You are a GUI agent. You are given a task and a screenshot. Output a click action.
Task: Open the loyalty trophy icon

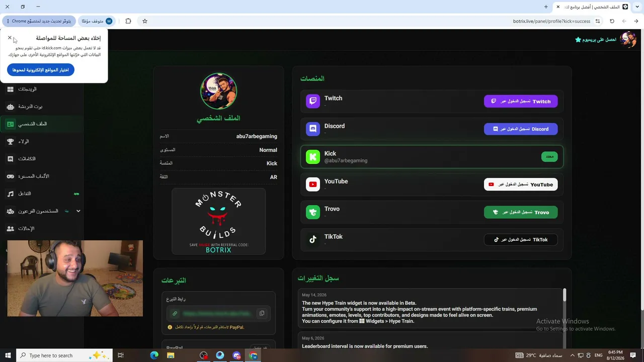11,141
